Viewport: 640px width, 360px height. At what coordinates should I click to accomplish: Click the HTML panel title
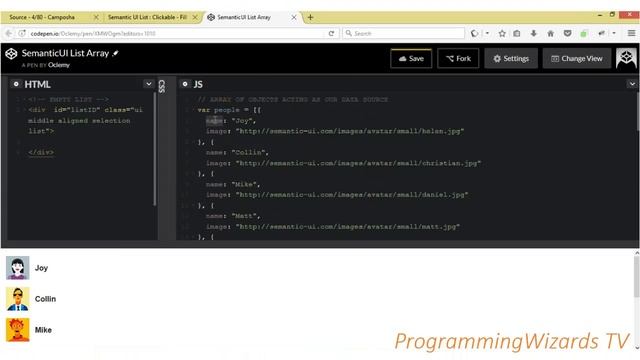[x=37, y=84]
